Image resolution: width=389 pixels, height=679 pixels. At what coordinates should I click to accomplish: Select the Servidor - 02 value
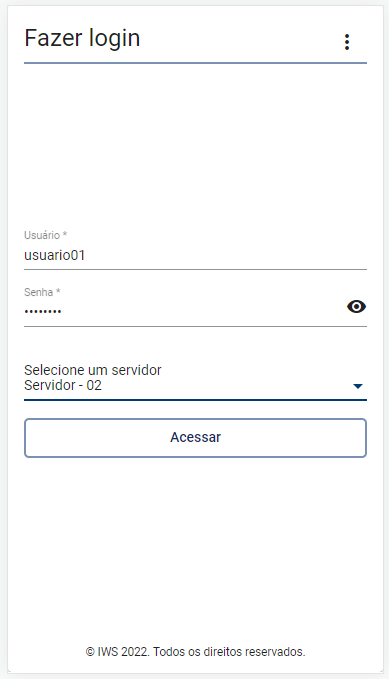click(x=63, y=385)
